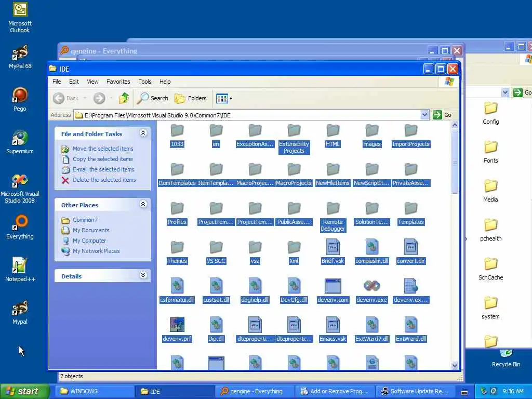The width and height of the screenshot is (532, 399).
Task: Open the Views dropdown in toolbar
Action: 224,98
